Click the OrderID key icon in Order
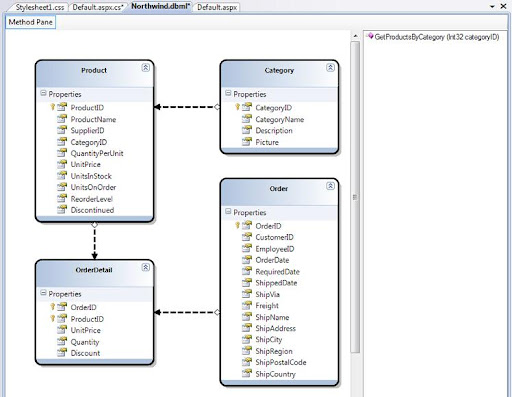Viewport: 512px width, 397px height. click(237, 225)
